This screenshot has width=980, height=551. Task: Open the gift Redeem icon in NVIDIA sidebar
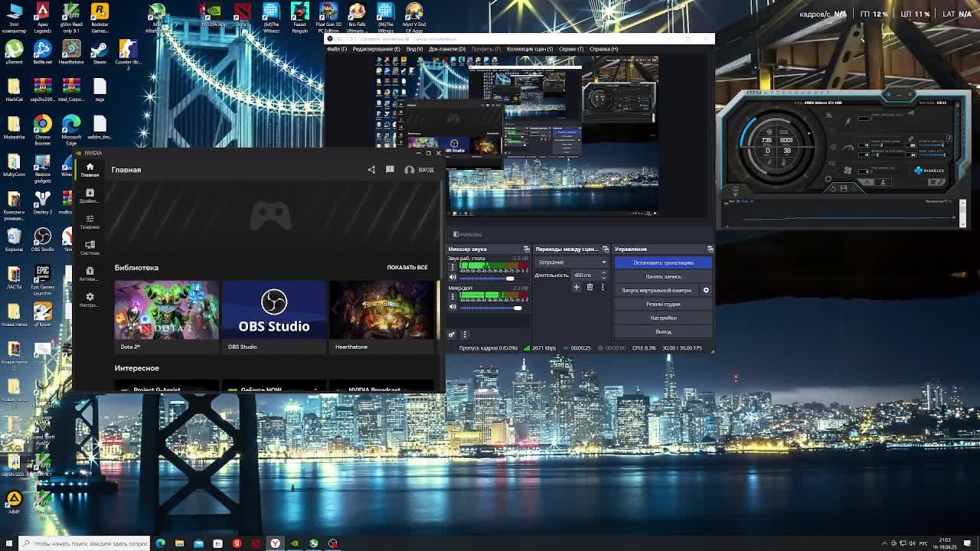pos(90,274)
